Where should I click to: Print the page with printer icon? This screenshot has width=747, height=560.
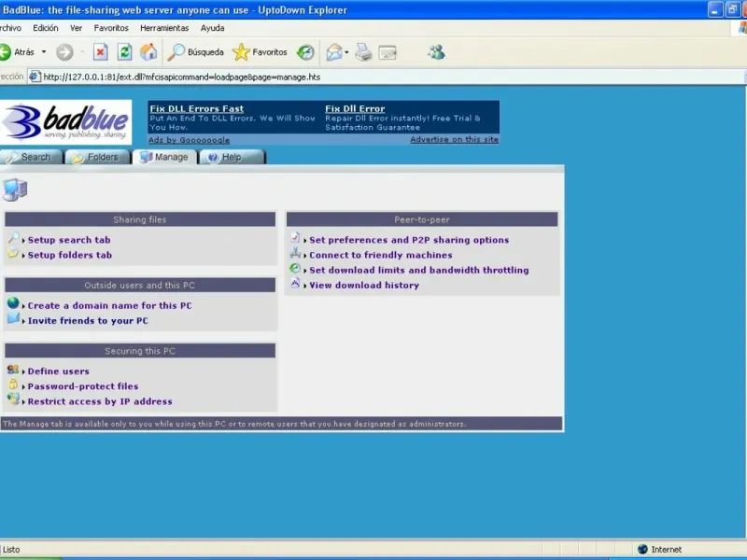tap(363, 52)
